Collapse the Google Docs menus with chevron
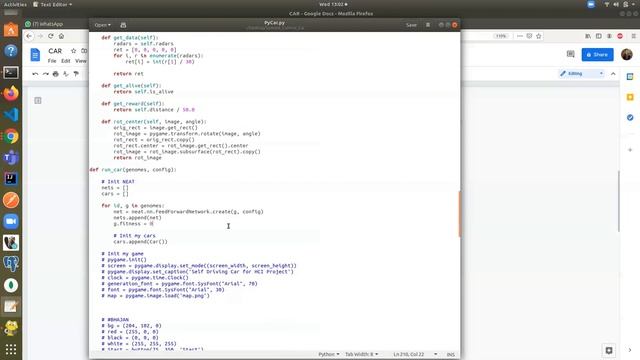Image resolution: width=640 pixels, height=360 pixels. pyautogui.click(x=613, y=73)
